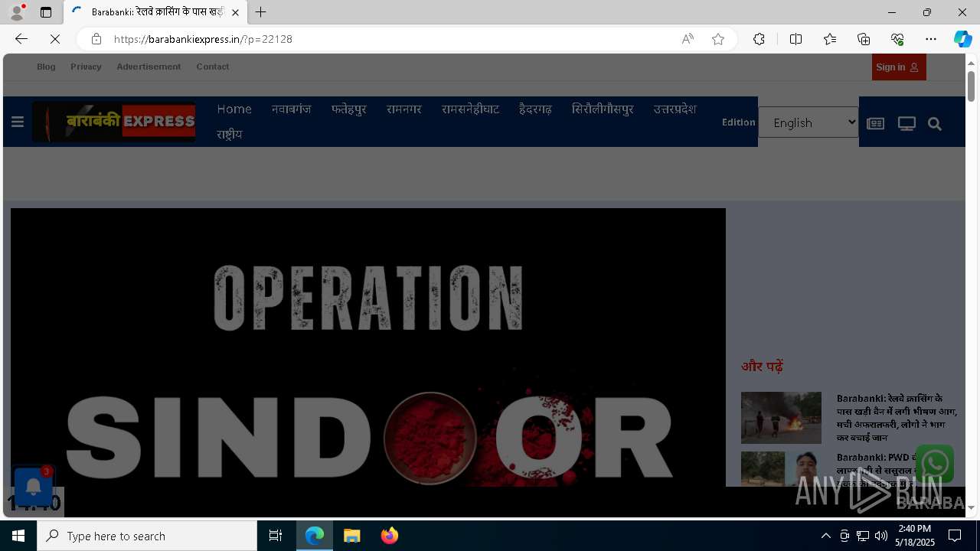This screenshot has height=551, width=980.
Task: Click the taskbar search box
Action: tap(147, 536)
